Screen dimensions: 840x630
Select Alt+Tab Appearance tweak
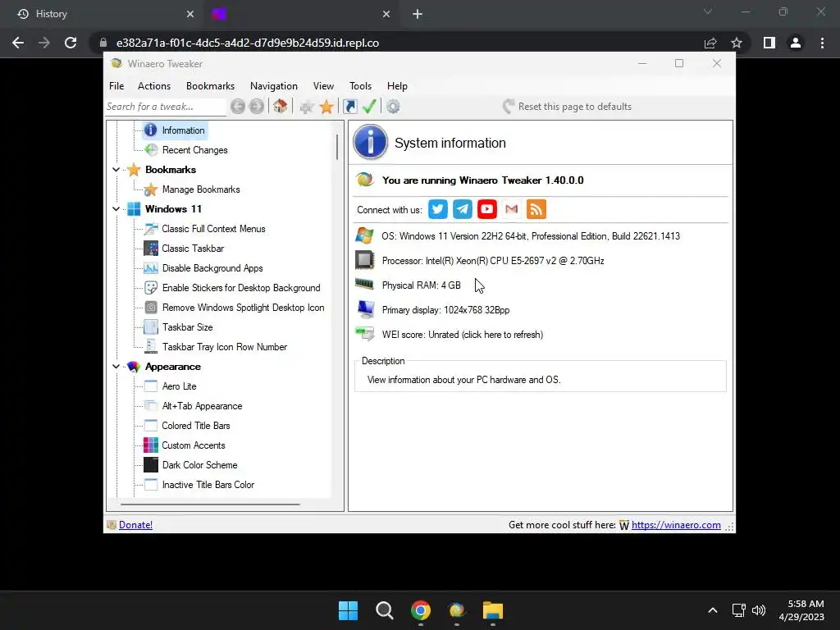tap(203, 406)
